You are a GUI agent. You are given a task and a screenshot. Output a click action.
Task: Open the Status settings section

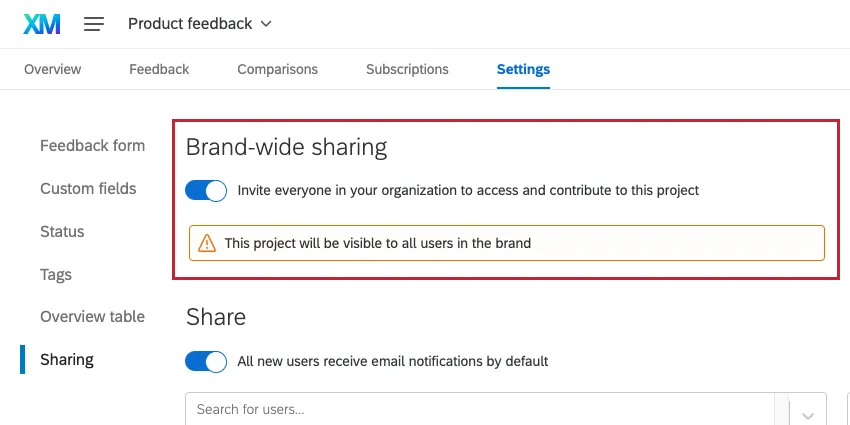[x=62, y=232]
